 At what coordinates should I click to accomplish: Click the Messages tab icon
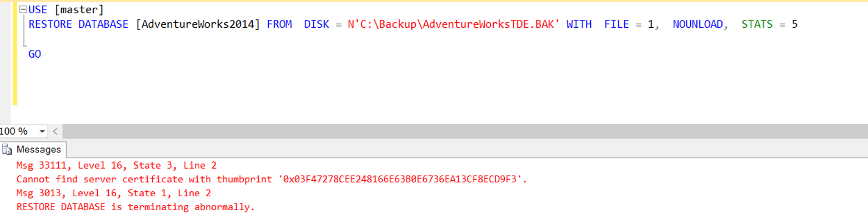click(x=8, y=150)
